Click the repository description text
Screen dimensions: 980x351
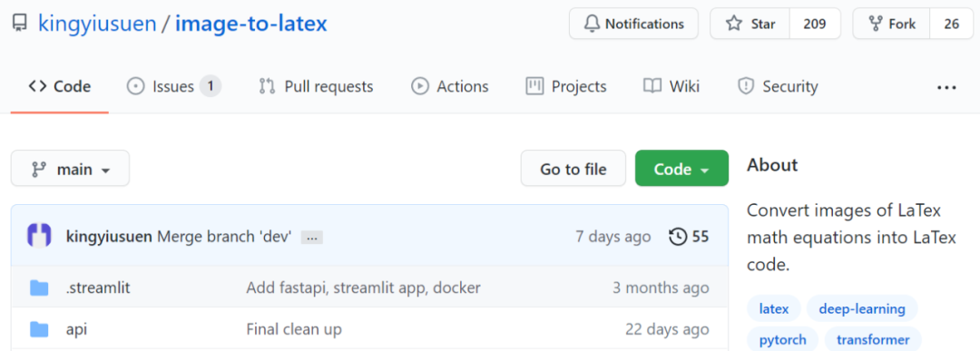point(851,238)
